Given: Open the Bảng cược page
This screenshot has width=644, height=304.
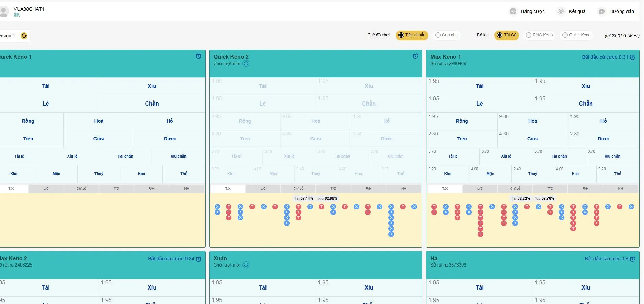Looking at the screenshot, I should click(527, 11).
